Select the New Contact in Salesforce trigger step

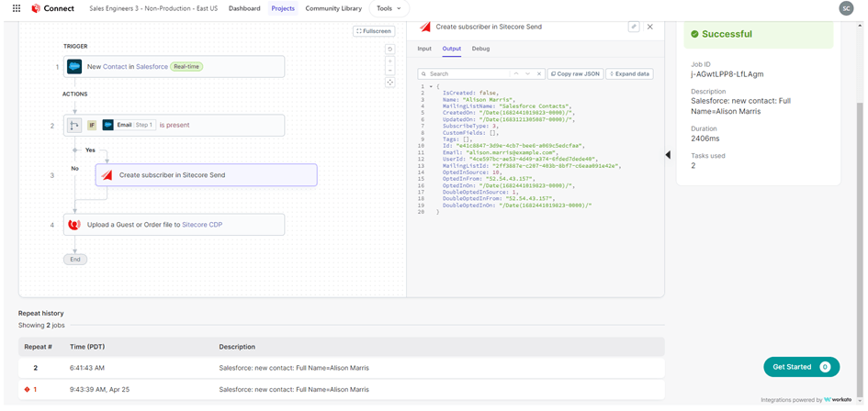click(174, 66)
